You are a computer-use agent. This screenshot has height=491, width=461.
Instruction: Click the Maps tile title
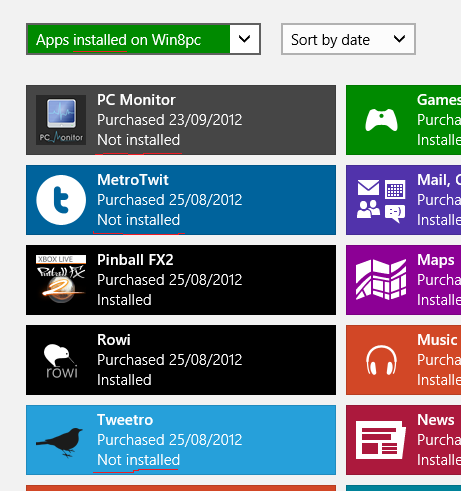[436, 260]
